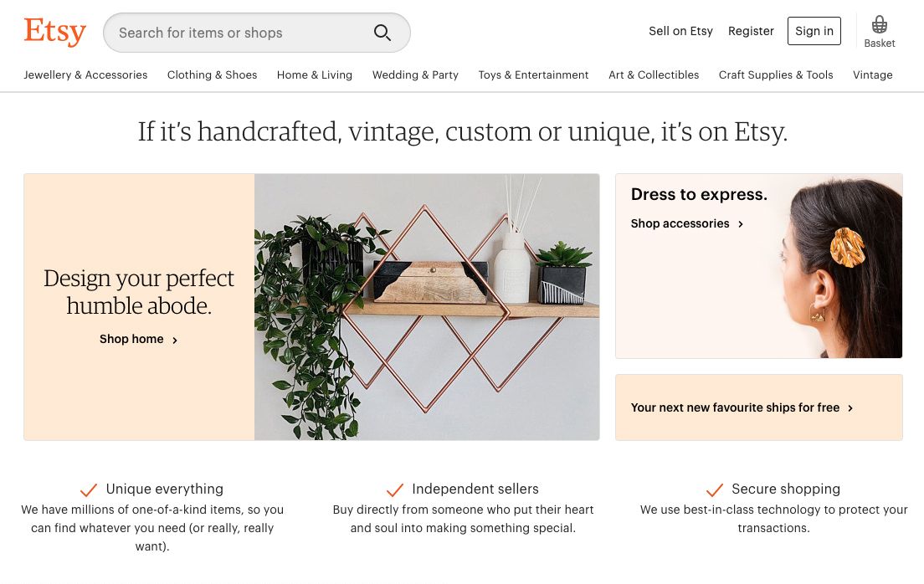Viewport: 924px width, 584px height.
Task: Select the Vintage category
Action: click(x=872, y=75)
